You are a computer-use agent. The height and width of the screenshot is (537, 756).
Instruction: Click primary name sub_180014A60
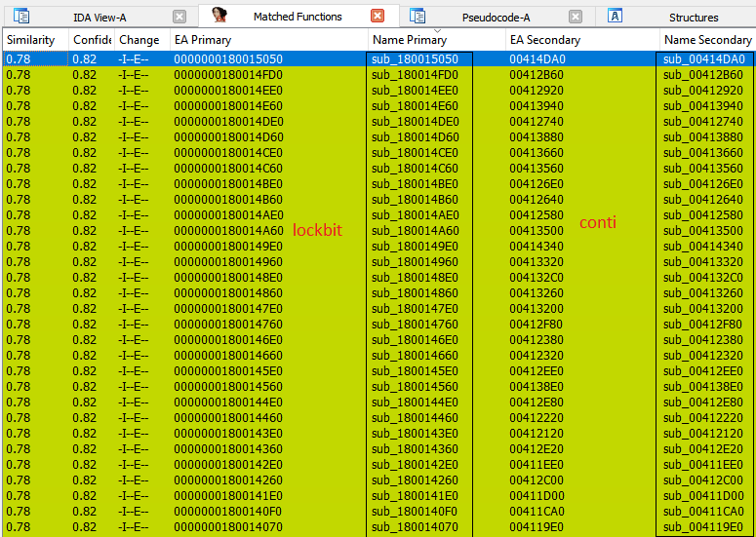(416, 231)
